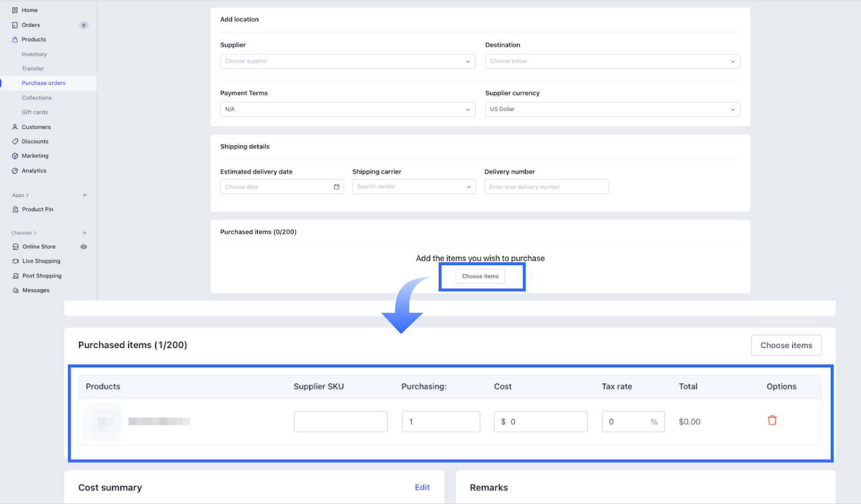This screenshot has height=504, width=861.
Task: Open Live Shopping from sidebar
Action: (41, 261)
